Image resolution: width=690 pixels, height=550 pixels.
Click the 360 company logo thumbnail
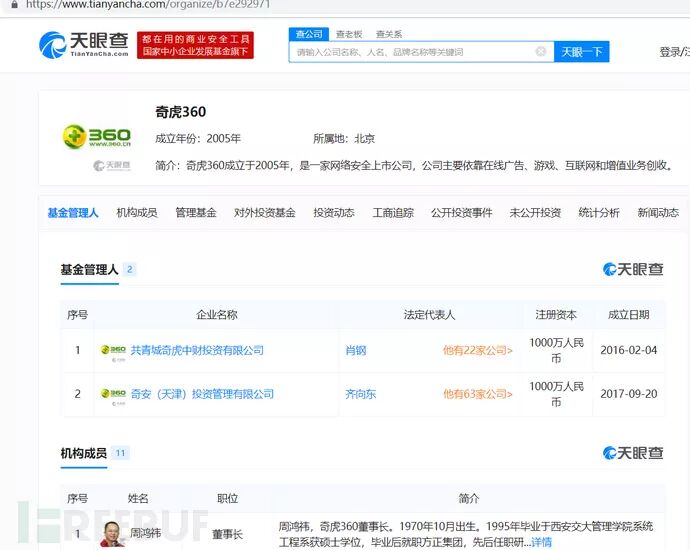97,137
